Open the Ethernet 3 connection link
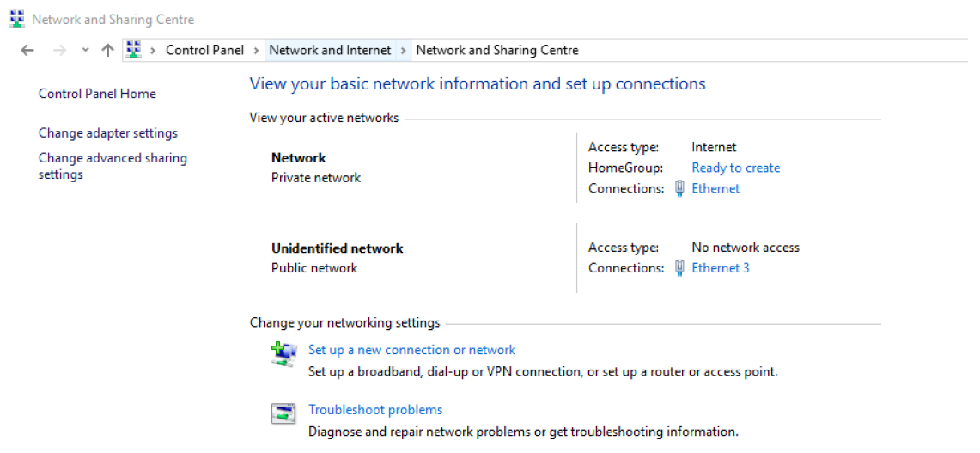This screenshot has height=453, width=980. pyautogui.click(x=720, y=268)
